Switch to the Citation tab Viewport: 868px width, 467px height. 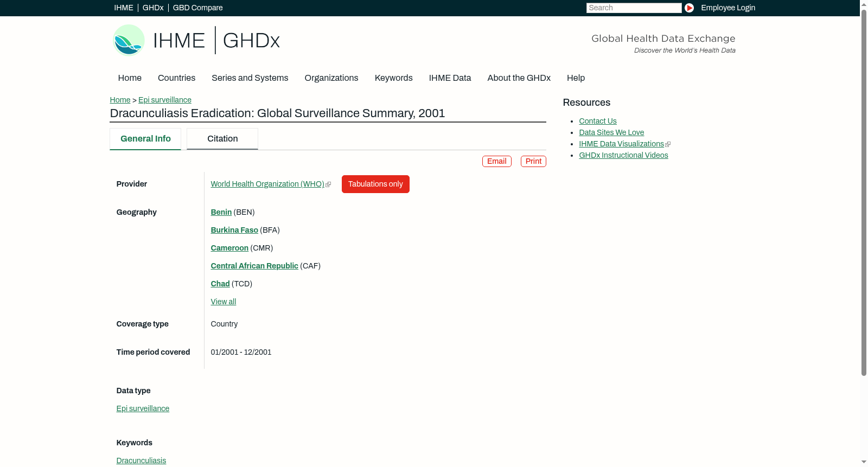[x=222, y=139]
